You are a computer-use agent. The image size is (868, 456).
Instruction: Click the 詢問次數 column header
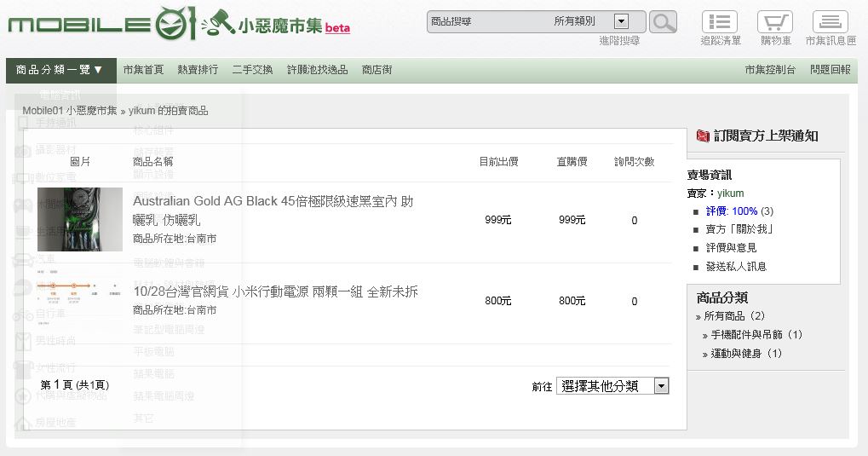(635, 162)
